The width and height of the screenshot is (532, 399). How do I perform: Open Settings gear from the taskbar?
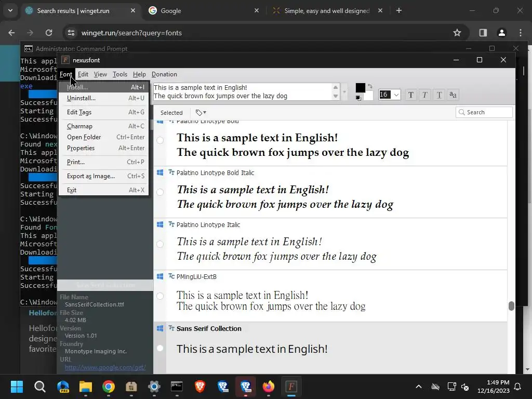[154, 387]
